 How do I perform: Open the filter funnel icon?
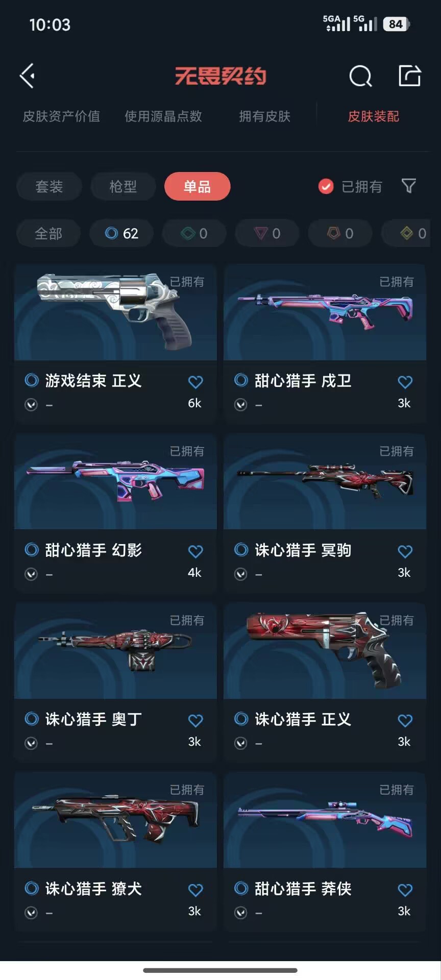pos(408,186)
